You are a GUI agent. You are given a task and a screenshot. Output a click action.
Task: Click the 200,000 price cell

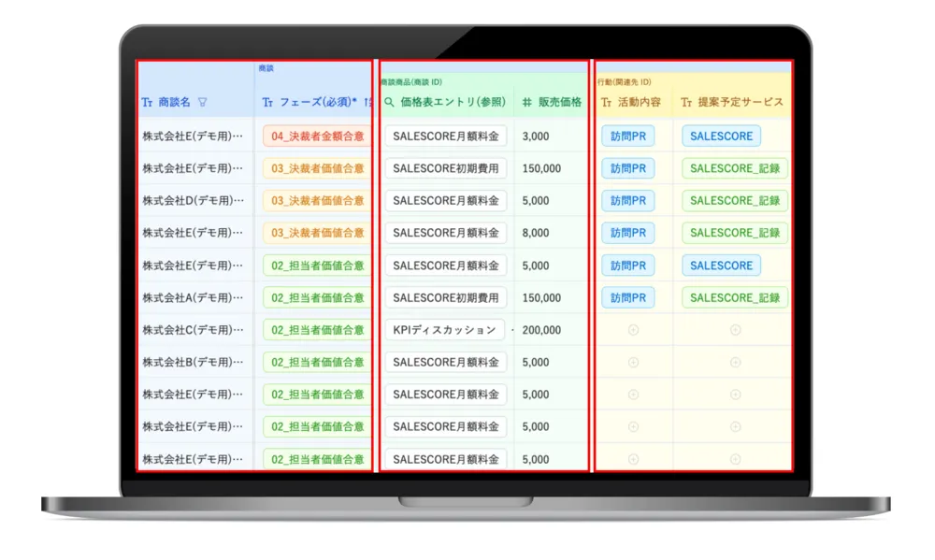click(542, 330)
